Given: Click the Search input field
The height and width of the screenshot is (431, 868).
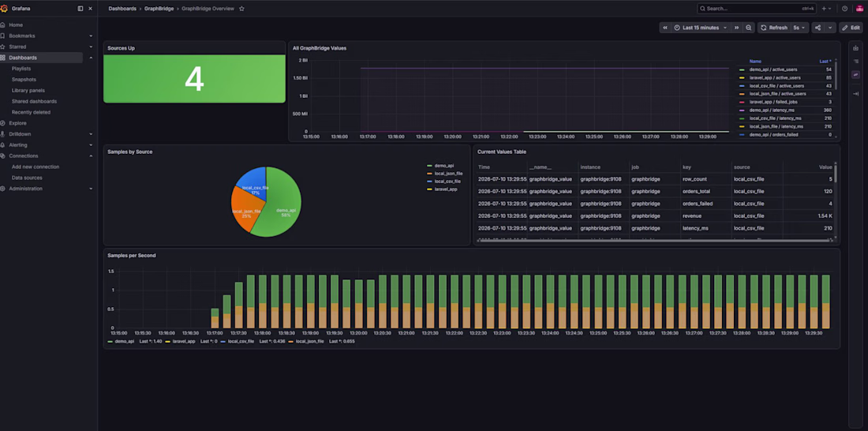Looking at the screenshot, I should click(756, 9).
